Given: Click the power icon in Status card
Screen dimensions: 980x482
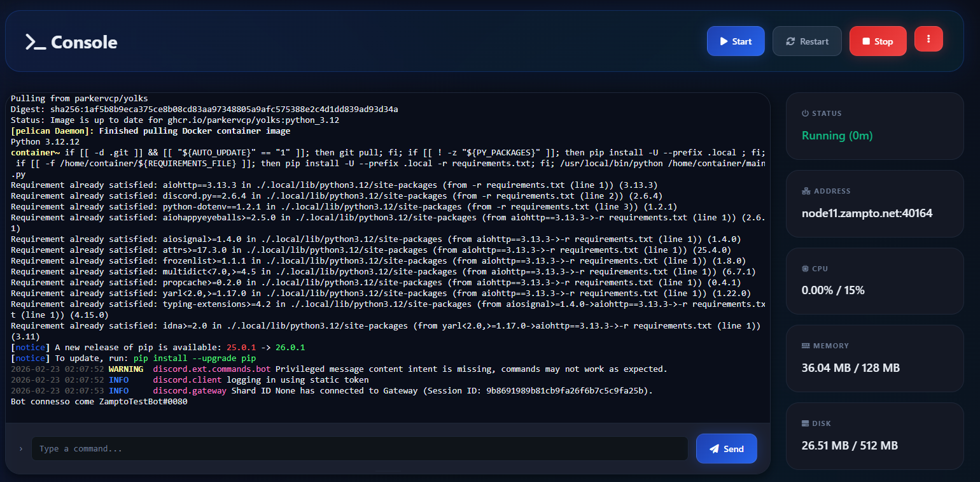Looking at the screenshot, I should (805, 113).
